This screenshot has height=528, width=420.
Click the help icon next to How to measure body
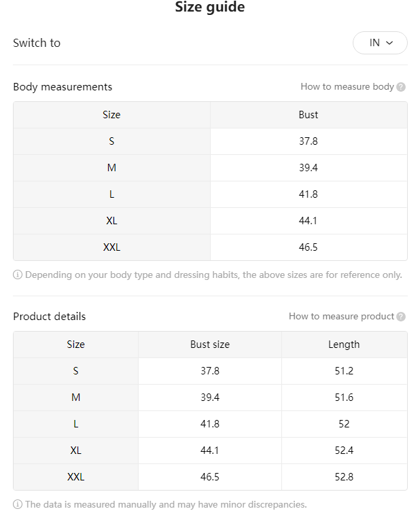401,87
